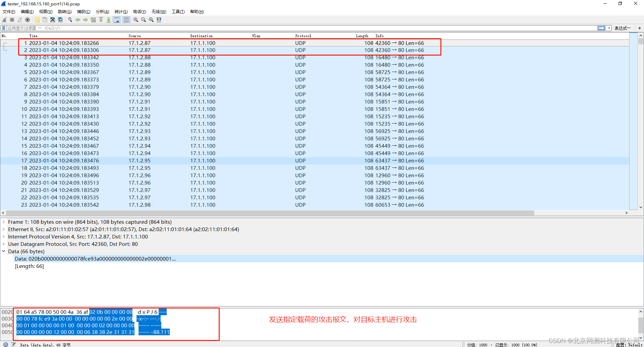Image resolution: width=644 pixels, height=347 pixels.
Task: Sort by the Time column header
Action: click(77, 36)
